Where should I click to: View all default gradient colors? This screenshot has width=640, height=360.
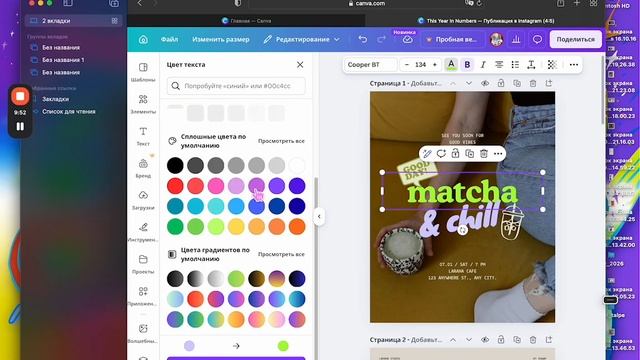[281, 254]
